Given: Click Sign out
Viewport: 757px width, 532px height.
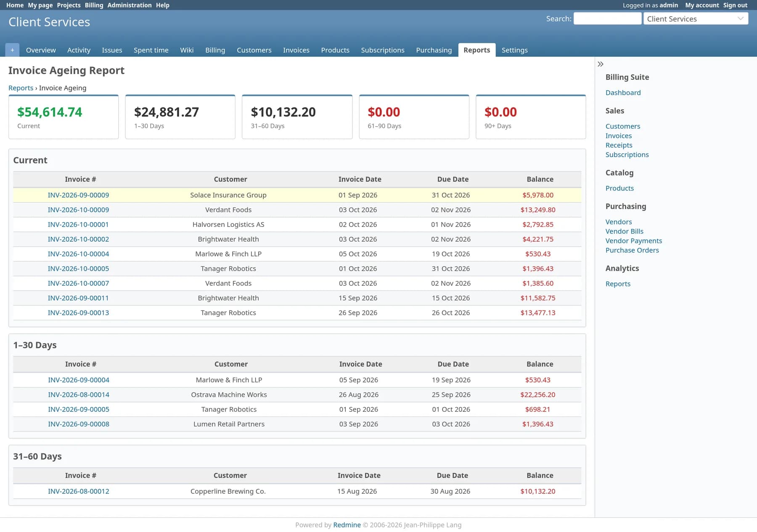Looking at the screenshot, I should [x=735, y=5].
